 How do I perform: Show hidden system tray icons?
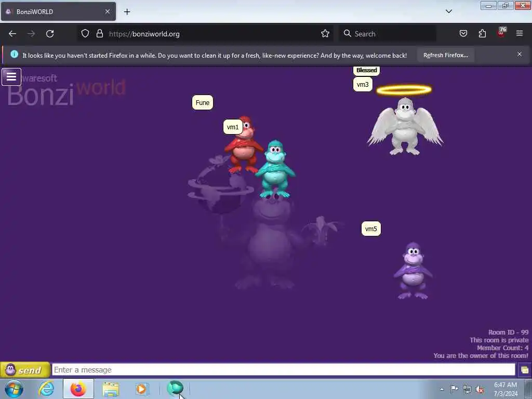click(x=442, y=389)
